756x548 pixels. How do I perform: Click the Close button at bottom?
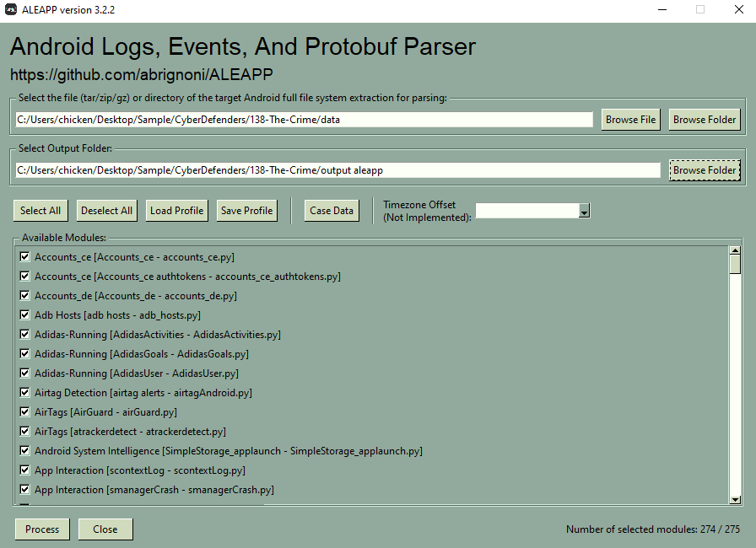[105, 529]
